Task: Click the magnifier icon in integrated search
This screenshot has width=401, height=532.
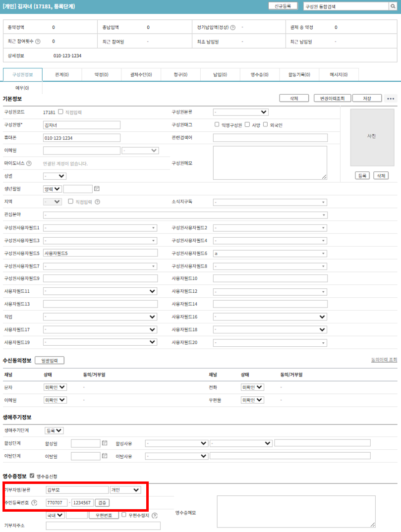Action: 393,6
